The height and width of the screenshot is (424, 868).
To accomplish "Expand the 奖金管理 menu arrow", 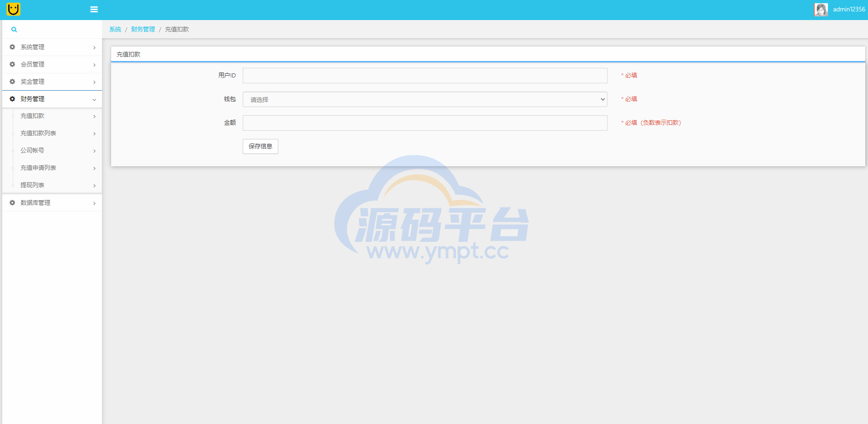I will pos(94,82).
